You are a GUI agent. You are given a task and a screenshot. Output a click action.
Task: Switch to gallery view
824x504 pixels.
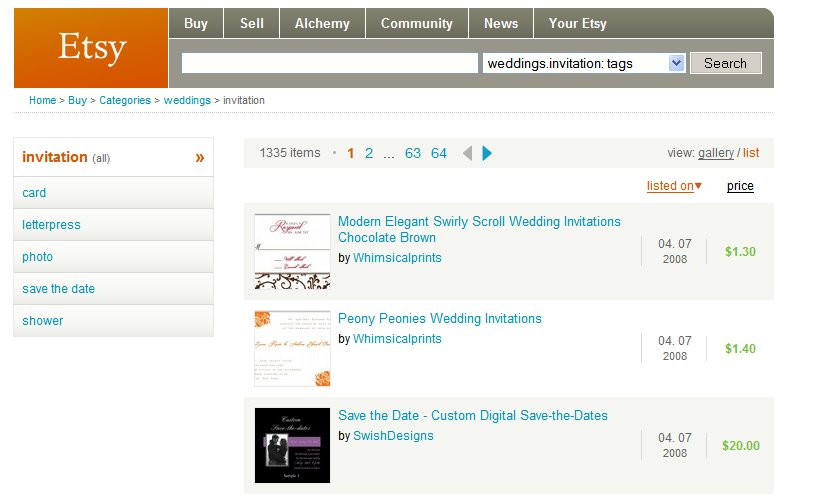click(x=716, y=153)
